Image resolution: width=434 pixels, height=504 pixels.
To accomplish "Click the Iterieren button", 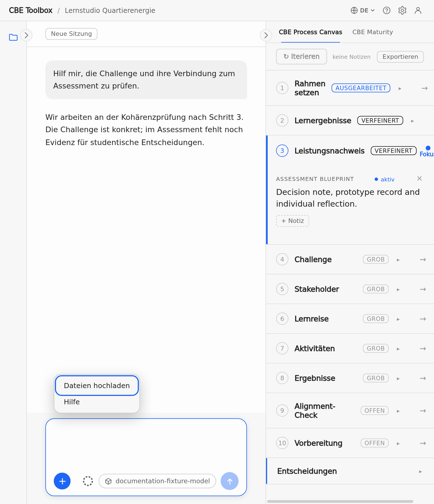I will (302, 57).
